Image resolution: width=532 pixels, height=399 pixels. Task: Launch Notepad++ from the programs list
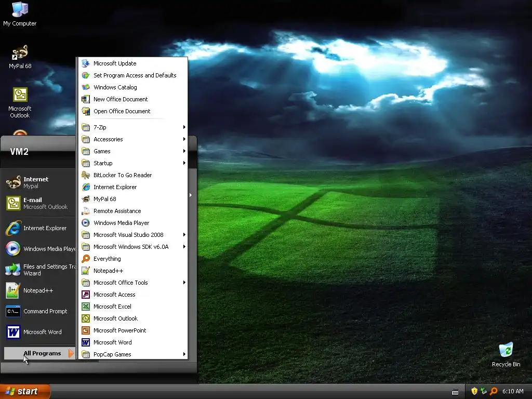pyautogui.click(x=132, y=271)
